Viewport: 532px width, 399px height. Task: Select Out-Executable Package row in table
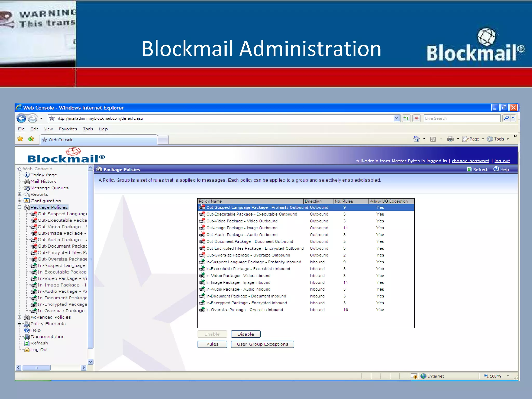coord(306,214)
